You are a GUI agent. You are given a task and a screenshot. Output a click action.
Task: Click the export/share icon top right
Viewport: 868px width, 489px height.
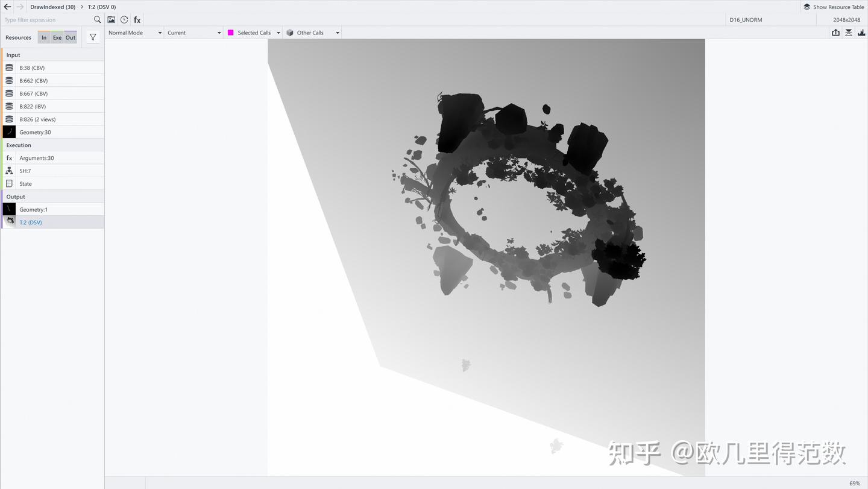pyautogui.click(x=835, y=33)
